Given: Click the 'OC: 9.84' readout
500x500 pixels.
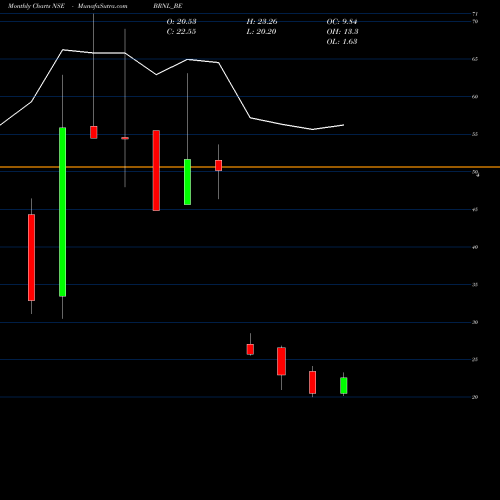Looking at the screenshot, I should pyautogui.click(x=342, y=22).
